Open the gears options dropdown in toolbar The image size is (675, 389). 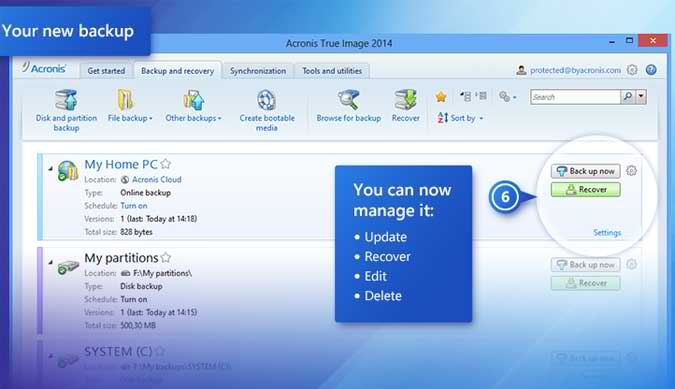pyautogui.click(x=507, y=97)
